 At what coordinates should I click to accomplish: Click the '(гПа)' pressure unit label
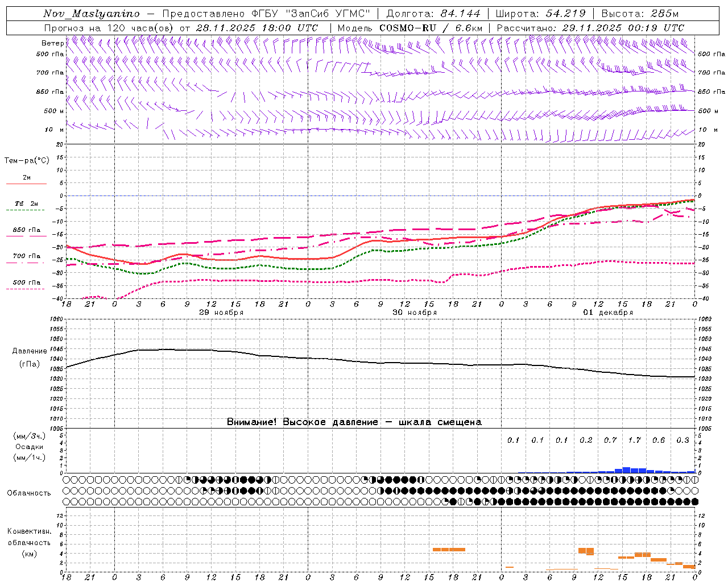pos(30,364)
